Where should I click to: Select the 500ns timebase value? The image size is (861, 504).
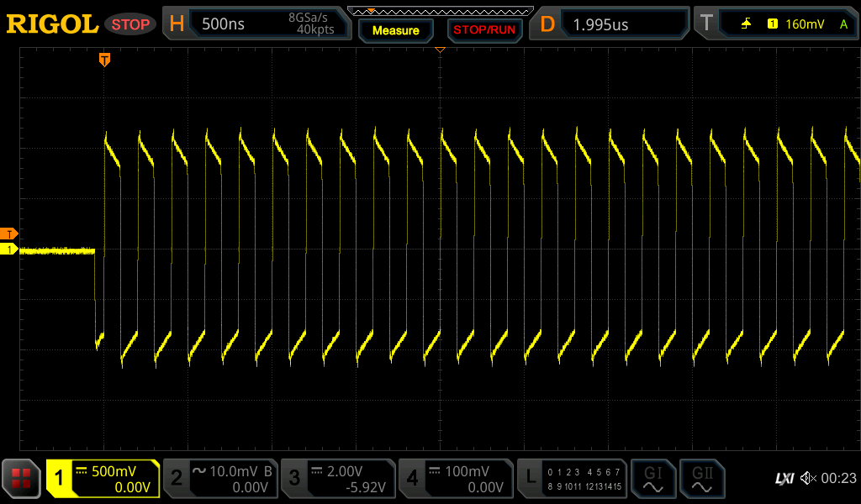click(x=223, y=24)
